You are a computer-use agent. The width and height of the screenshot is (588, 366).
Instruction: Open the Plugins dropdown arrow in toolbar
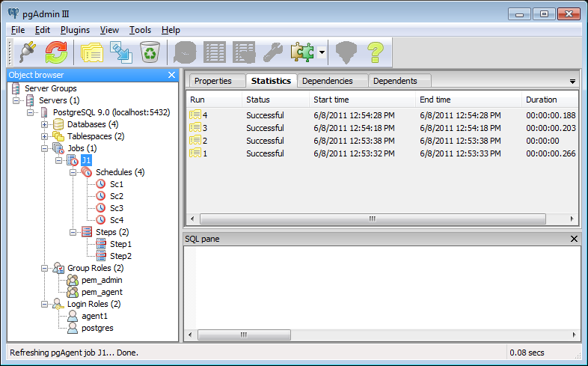point(322,52)
